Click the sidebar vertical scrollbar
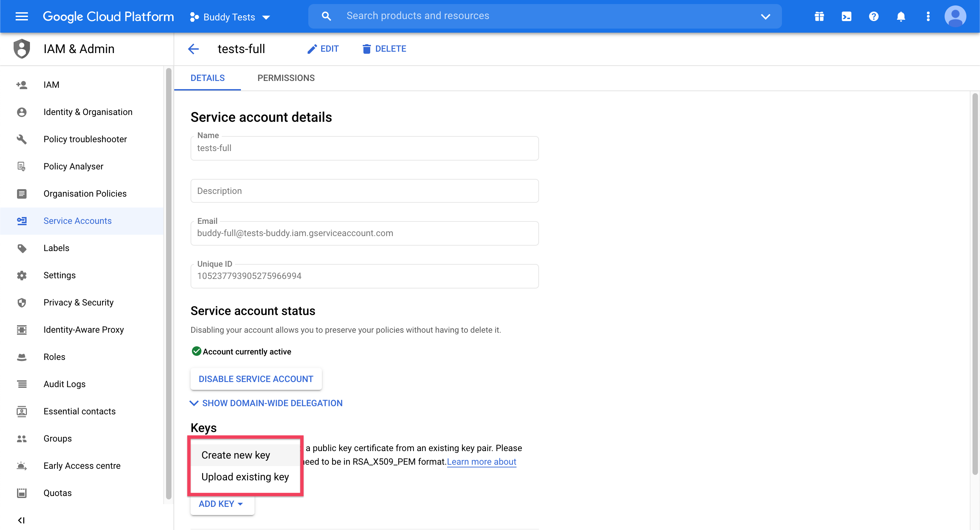980x530 pixels. pos(168,283)
